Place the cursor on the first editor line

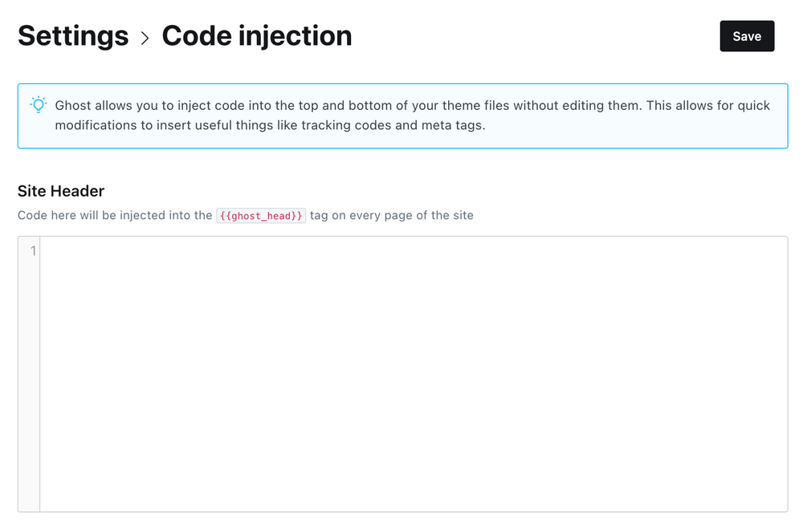click(x=241, y=250)
